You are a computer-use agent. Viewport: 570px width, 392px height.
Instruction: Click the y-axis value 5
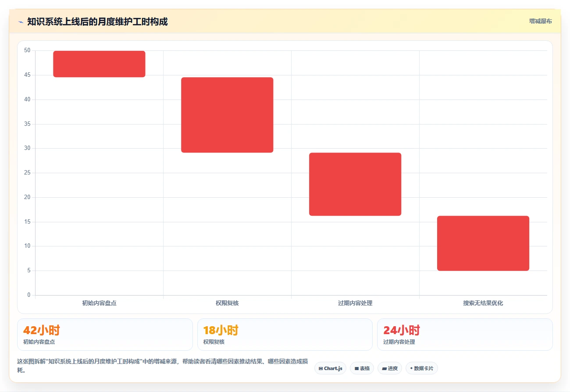click(29, 271)
